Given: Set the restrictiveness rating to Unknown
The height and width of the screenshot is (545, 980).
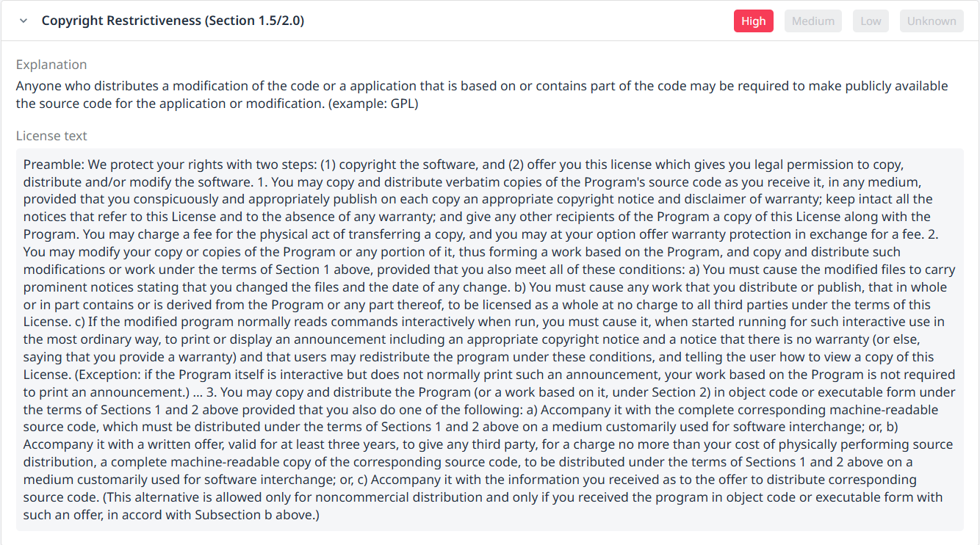Looking at the screenshot, I should pos(931,21).
